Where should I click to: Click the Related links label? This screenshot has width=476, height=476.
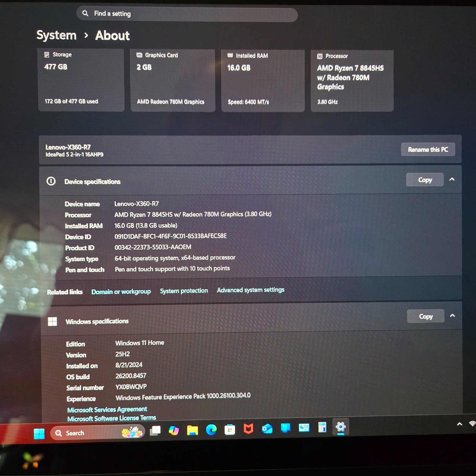[x=65, y=292]
